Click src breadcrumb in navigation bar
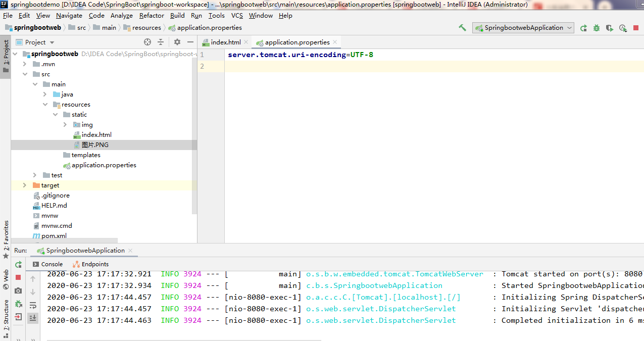Screen dimensions: 644x341 (x=77, y=28)
